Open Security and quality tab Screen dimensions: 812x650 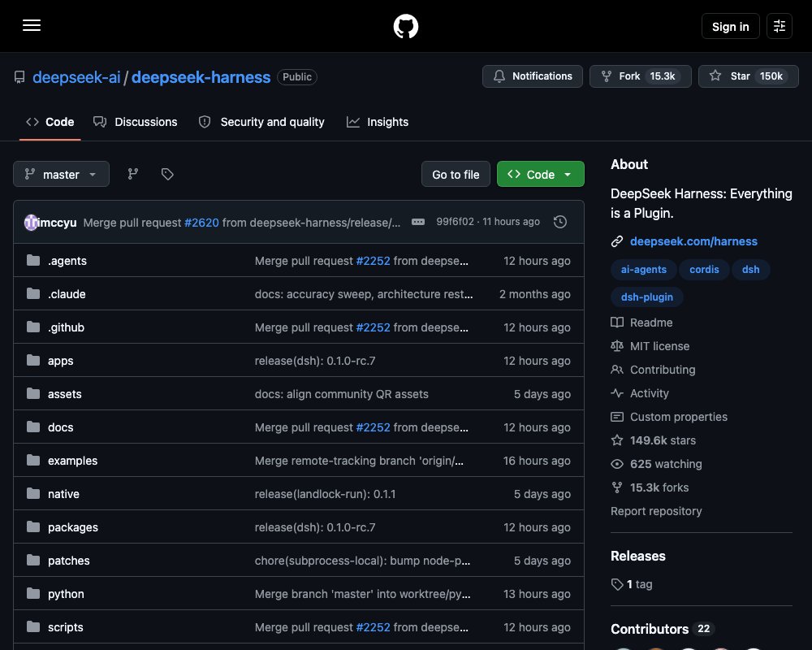point(261,122)
